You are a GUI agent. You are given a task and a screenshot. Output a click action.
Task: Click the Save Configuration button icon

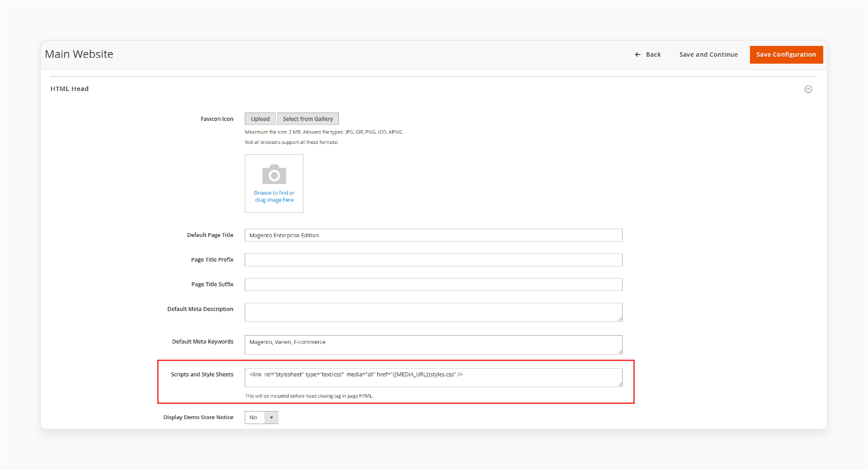coord(786,54)
